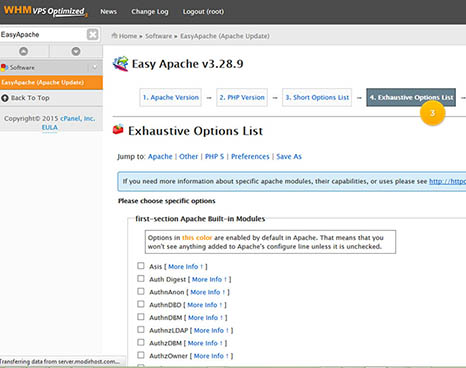Click the 'Easy Apache v3.28.9' title

(x=188, y=64)
